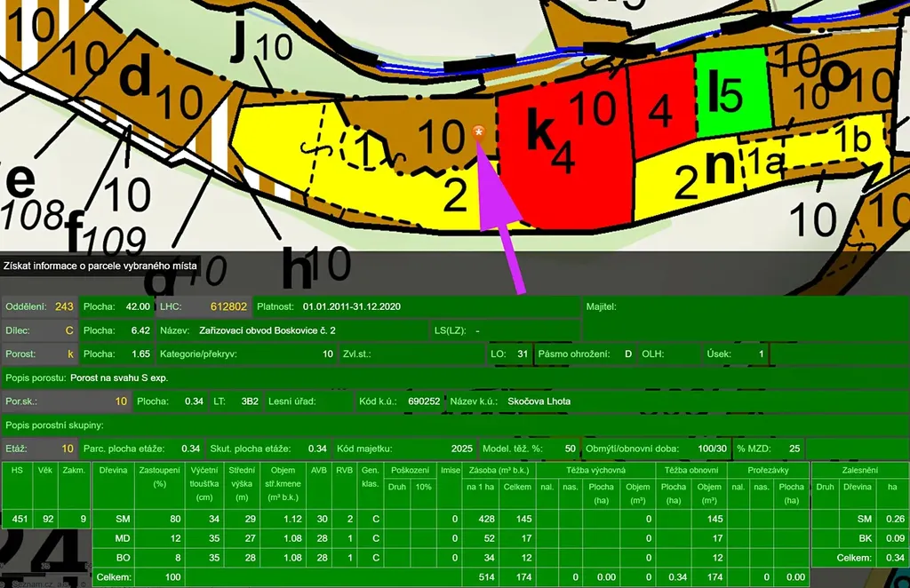Click the Kód k.ú. value 690252
Screen dimensions: 910x588
click(423, 401)
